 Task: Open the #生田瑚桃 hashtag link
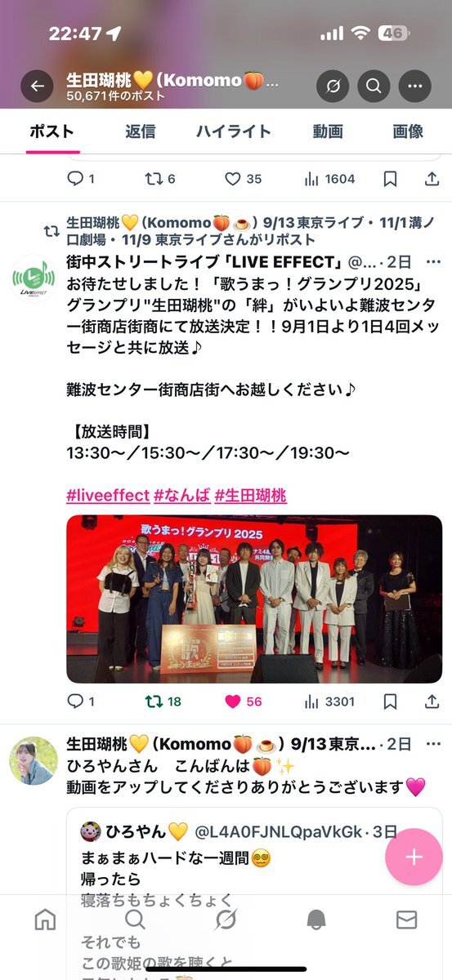coord(251,495)
